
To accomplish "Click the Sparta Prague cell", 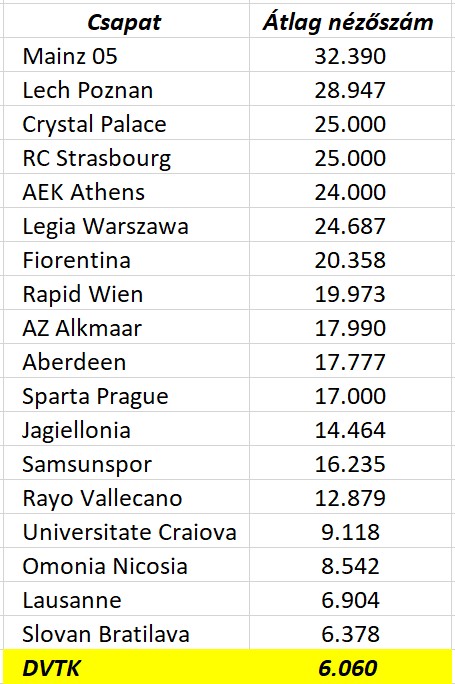I will [127, 395].
